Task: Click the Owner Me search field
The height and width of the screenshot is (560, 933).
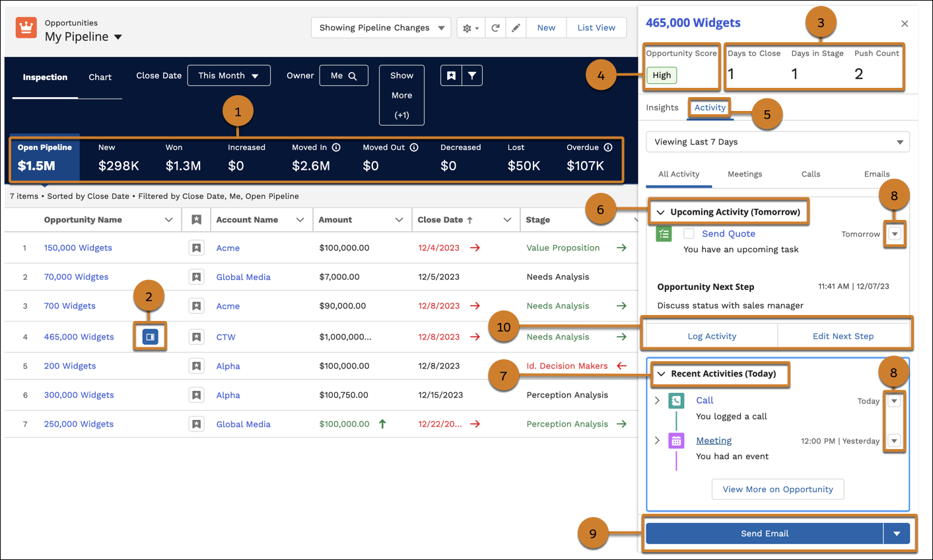Action: 344,75
